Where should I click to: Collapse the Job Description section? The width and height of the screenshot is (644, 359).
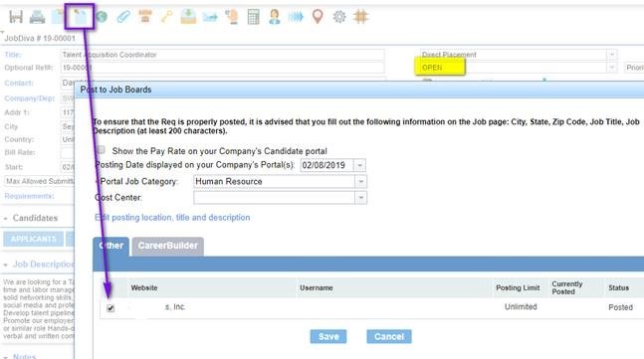point(5,266)
